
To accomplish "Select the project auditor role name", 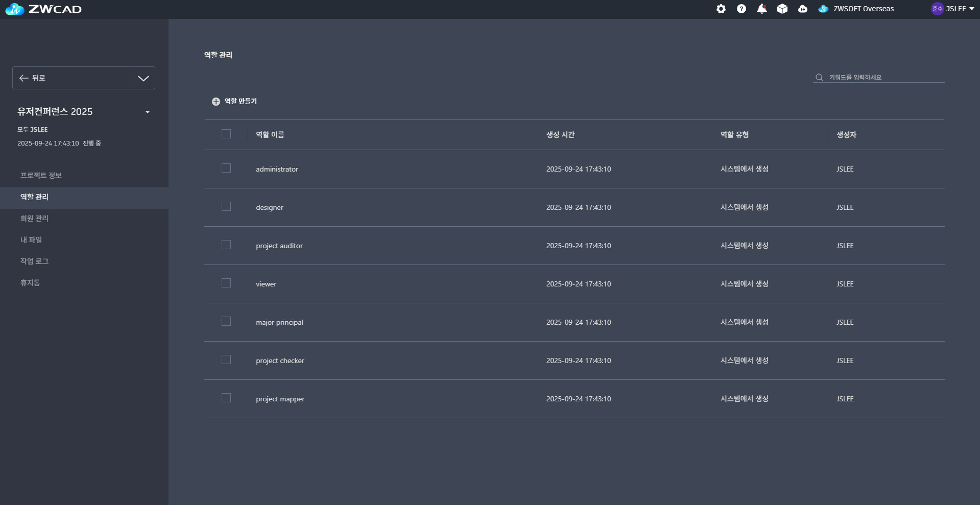I will tap(279, 246).
